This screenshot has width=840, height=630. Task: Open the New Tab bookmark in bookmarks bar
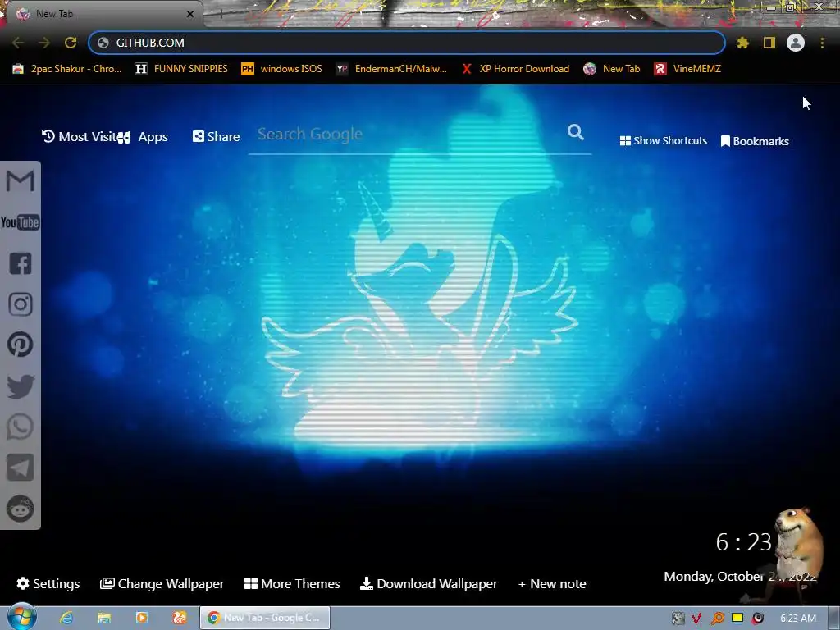pos(612,69)
